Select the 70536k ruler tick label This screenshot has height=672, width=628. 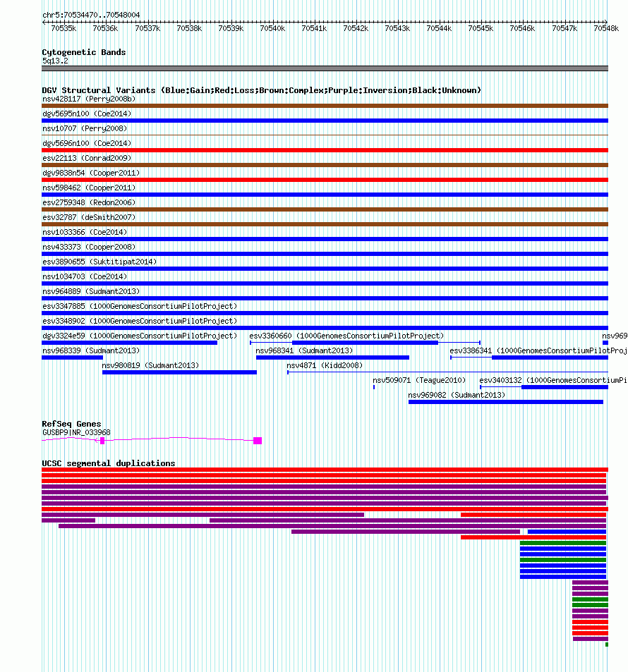click(105, 28)
